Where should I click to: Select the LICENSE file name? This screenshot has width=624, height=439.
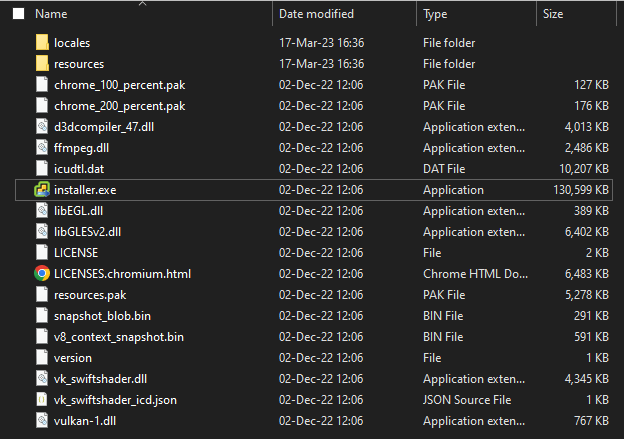pyautogui.click(x=76, y=253)
